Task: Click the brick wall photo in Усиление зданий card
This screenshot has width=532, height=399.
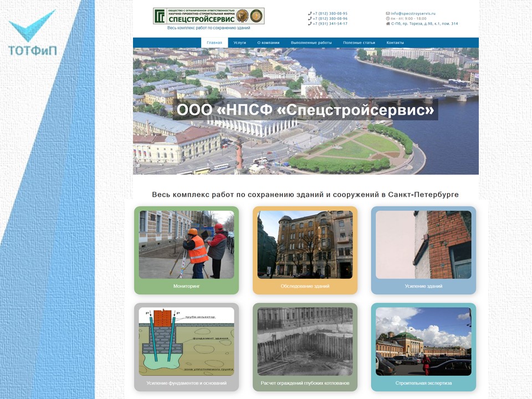Action: click(x=423, y=244)
